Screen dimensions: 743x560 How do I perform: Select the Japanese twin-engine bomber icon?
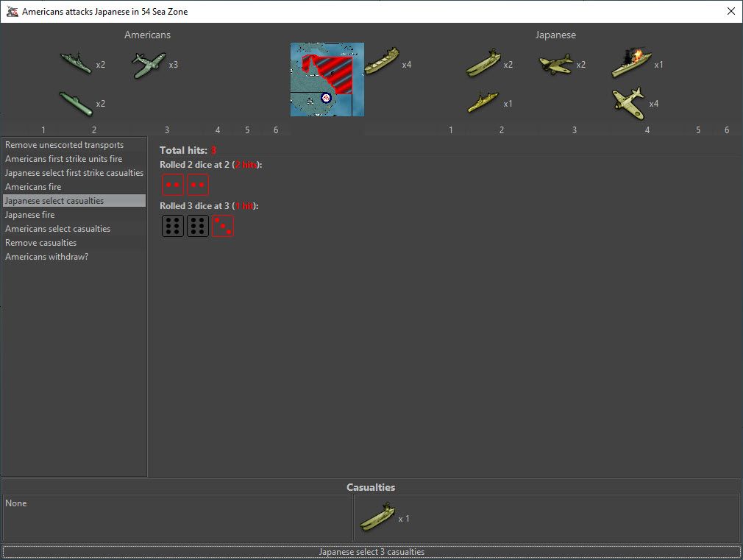[555, 64]
